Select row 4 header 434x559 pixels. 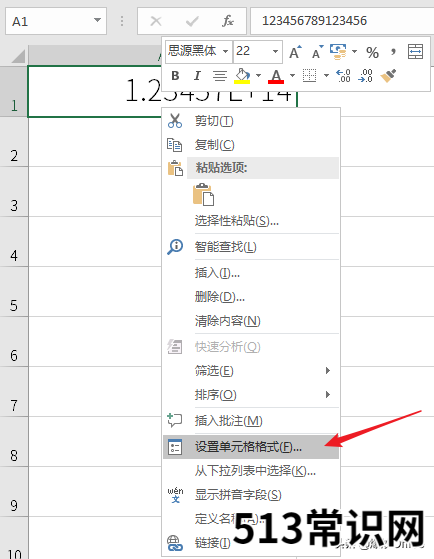pos(14,242)
